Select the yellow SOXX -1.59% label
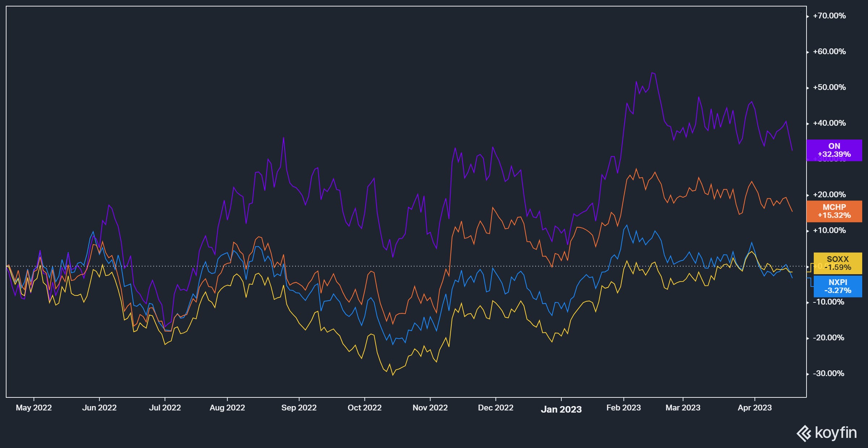The height and width of the screenshot is (448, 868). [x=837, y=263]
